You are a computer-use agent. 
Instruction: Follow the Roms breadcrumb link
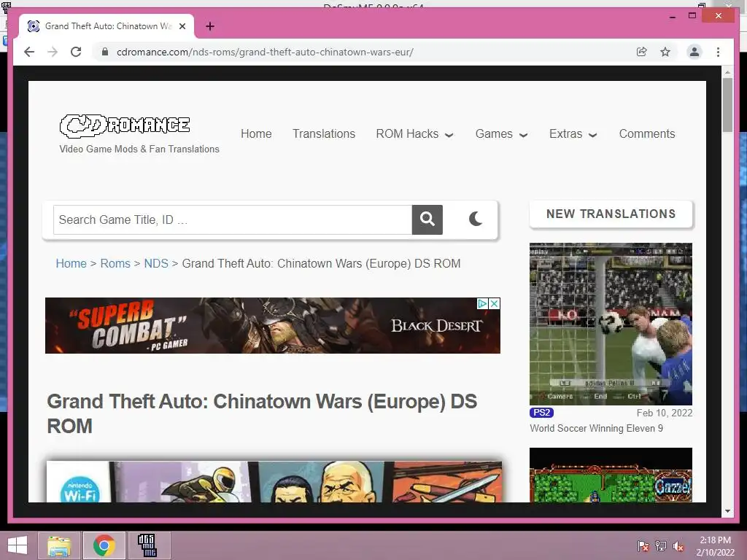pos(115,263)
